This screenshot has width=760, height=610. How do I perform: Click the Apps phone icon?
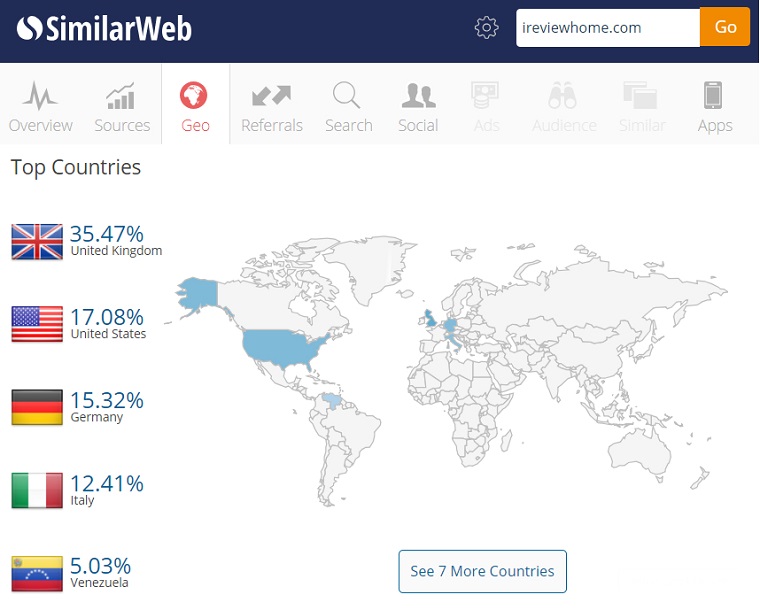point(713,97)
